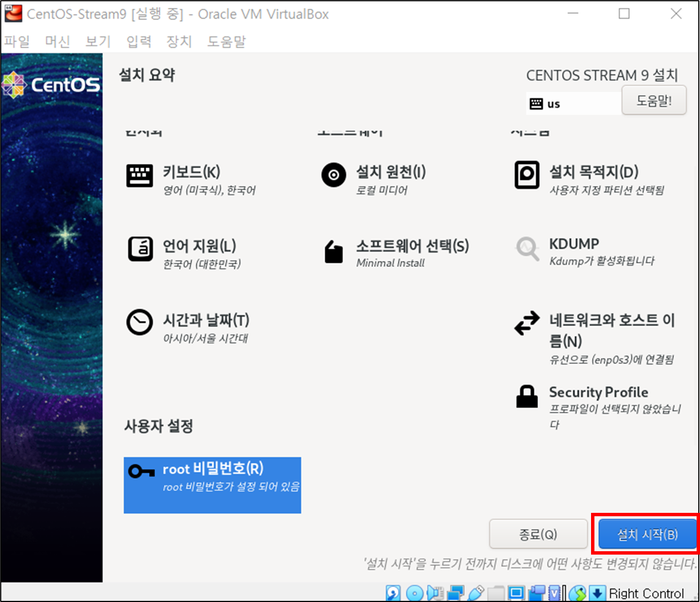The width and height of the screenshot is (700, 602).
Task: Click the optical disc status icon
Action: pyautogui.click(x=415, y=593)
